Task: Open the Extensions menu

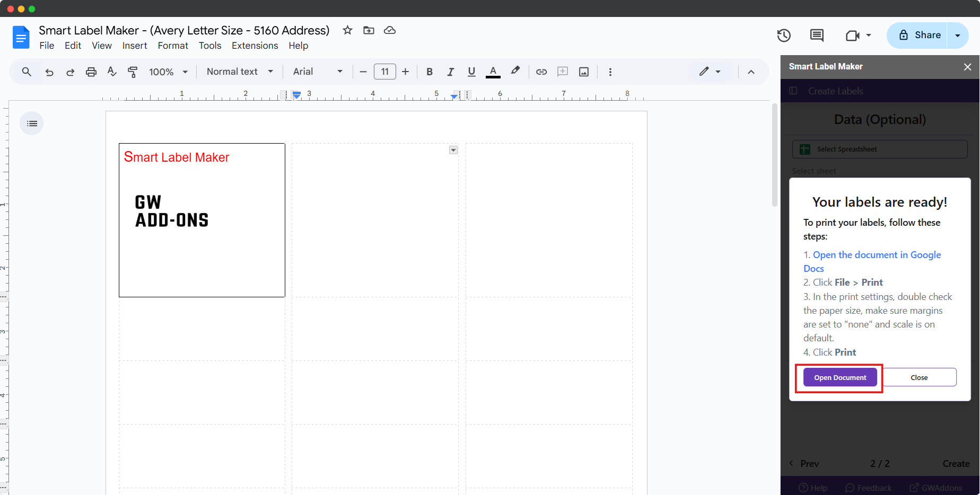Action: [255, 46]
